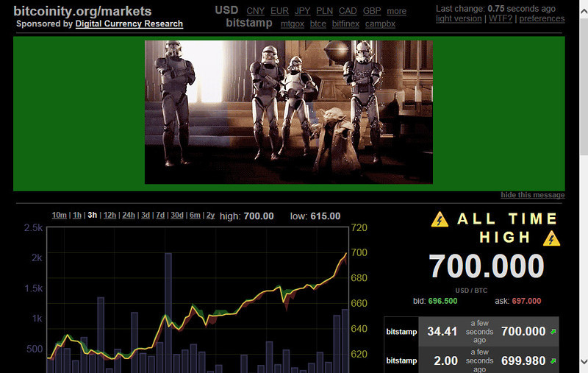The height and width of the screenshot is (373, 588).
Task: Click the warning icon right of HIGH
Action: click(551, 238)
